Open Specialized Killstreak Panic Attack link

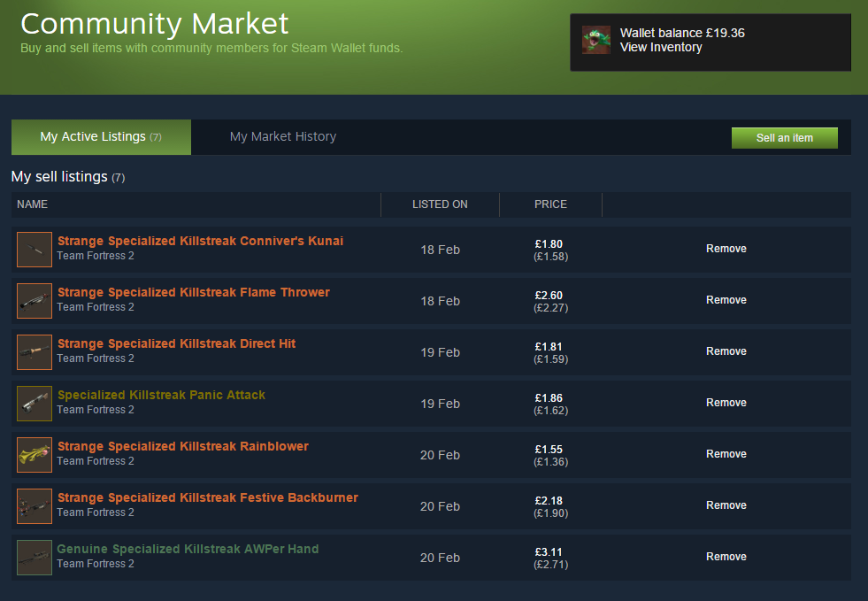161,395
